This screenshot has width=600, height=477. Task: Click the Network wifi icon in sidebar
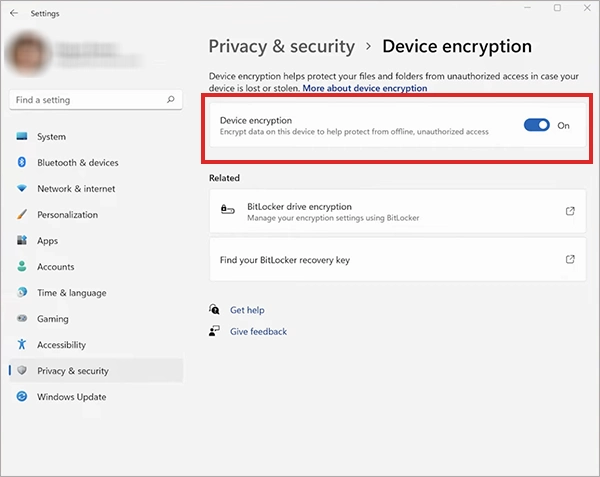[x=22, y=188]
